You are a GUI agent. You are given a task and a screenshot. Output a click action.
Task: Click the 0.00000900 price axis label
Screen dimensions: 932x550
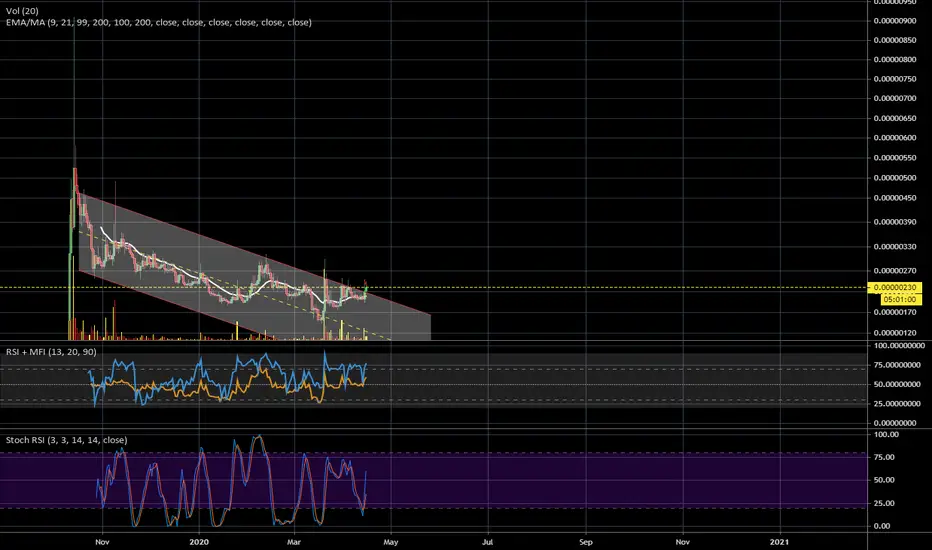[x=895, y=21]
